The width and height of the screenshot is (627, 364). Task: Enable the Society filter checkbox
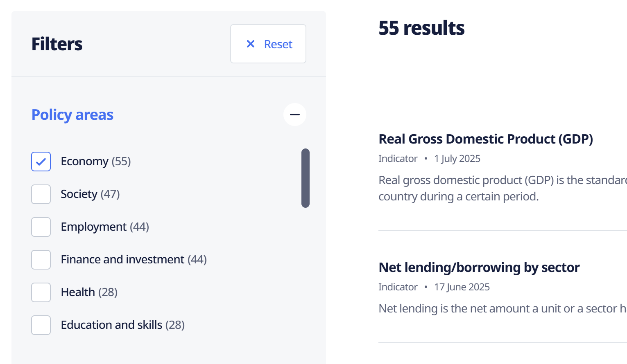pyautogui.click(x=41, y=194)
